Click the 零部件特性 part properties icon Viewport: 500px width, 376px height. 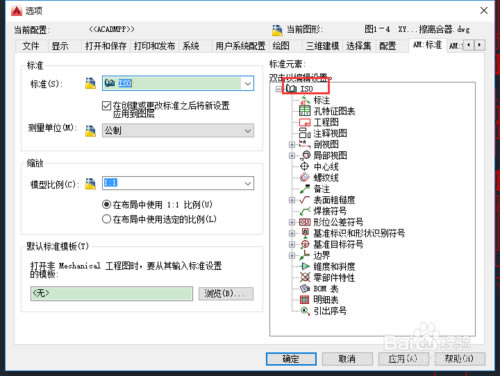305,277
